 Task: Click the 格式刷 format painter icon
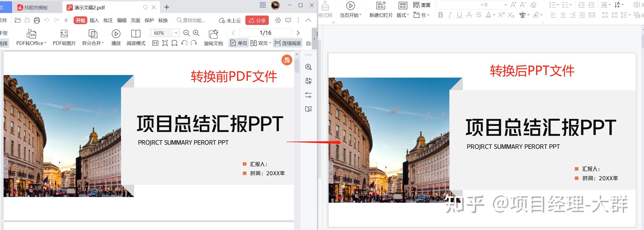pos(325,6)
